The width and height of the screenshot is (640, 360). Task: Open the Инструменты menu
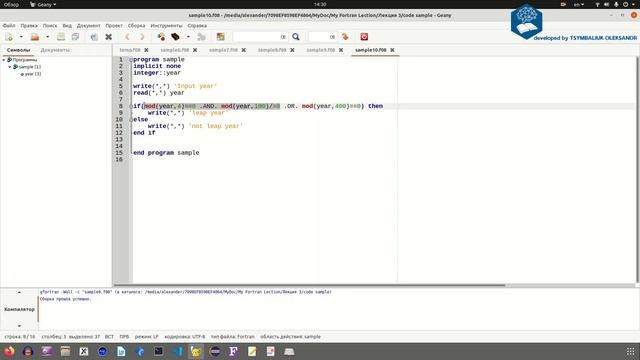pyautogui.click(x=167, y=25)
